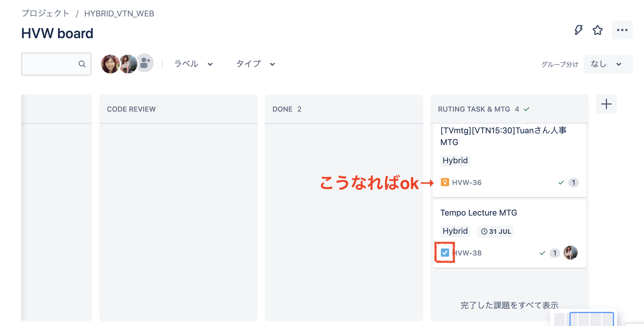Open the プロジェクト breadcrumb link
Image resolution: width=644 pixels, height=326 pixels.
[x=45, y=14]
